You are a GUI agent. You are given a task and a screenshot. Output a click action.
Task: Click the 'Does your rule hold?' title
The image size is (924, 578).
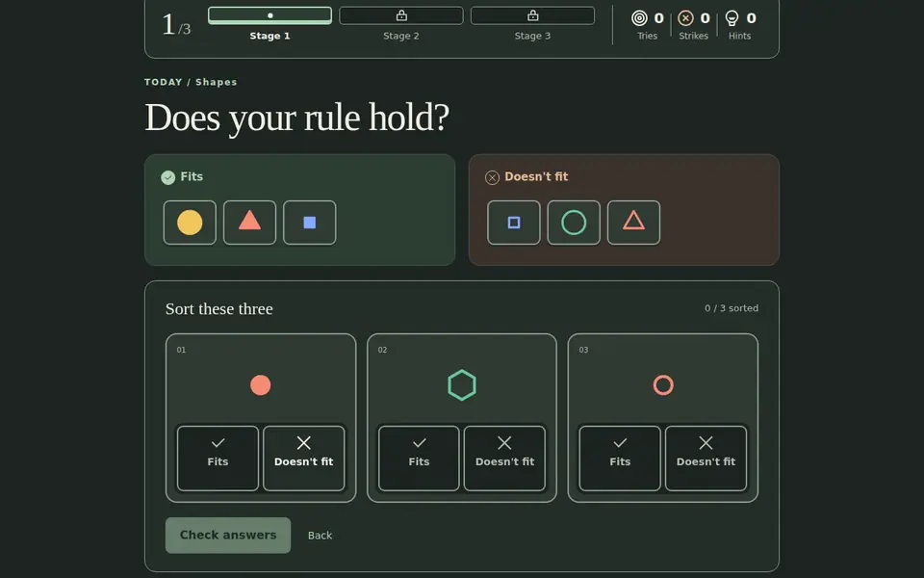point(297,118)
